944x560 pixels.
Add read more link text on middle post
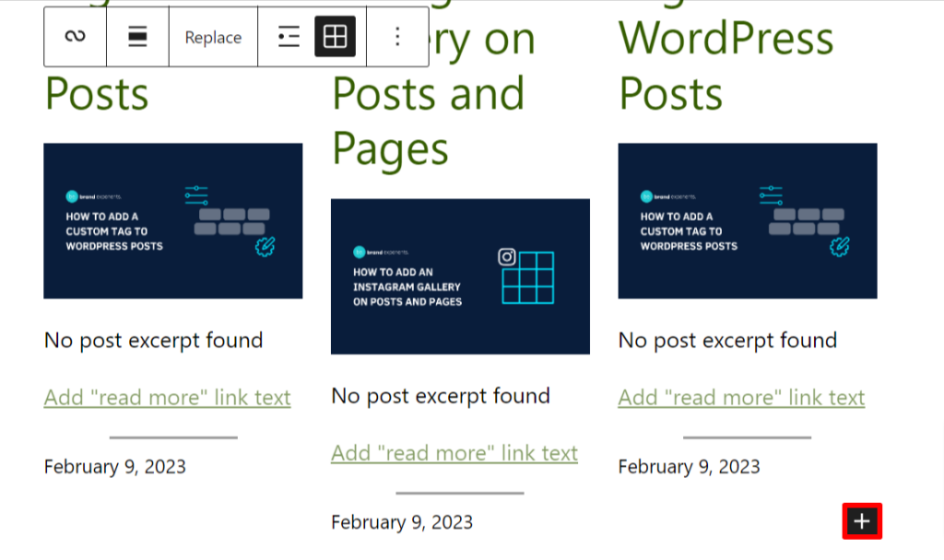click(454, 452)
